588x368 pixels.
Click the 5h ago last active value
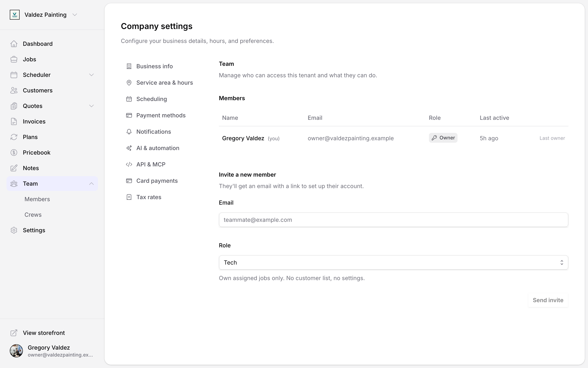(489, 138)
